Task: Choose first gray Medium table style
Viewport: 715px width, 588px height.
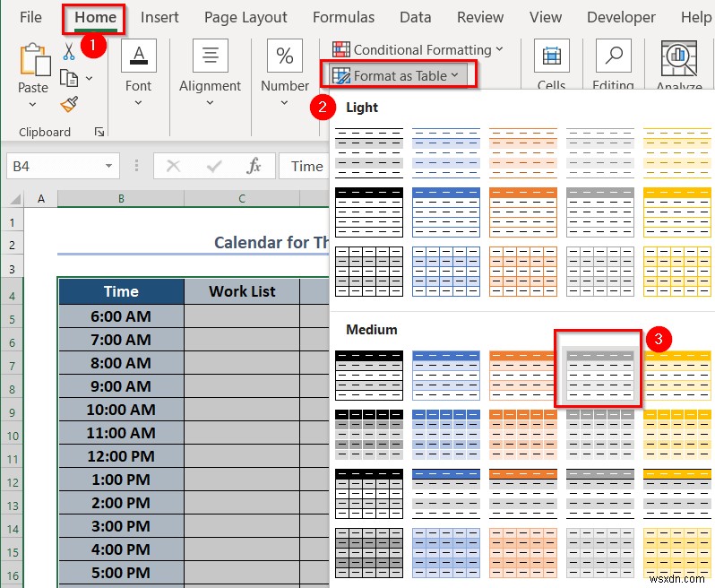Action: coord(600,376)
